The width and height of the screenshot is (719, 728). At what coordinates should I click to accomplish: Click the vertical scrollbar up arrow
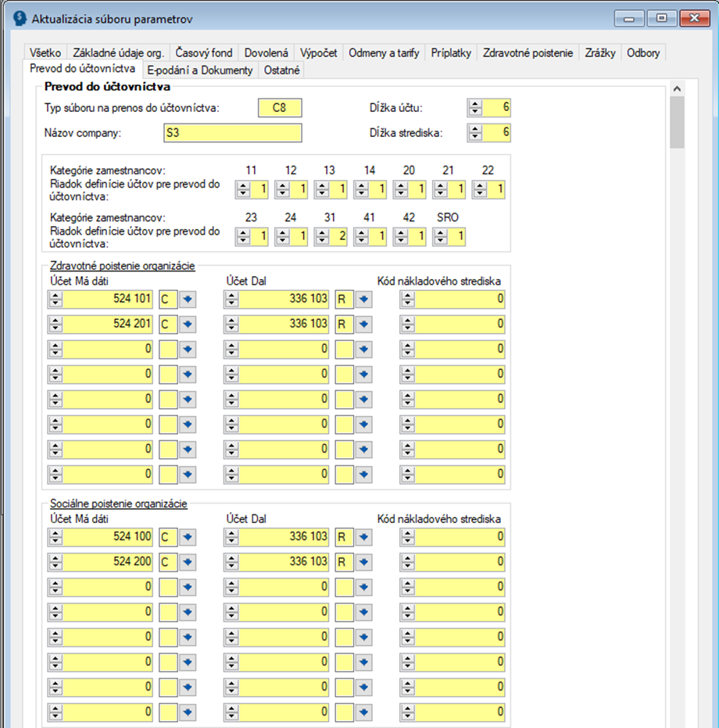pyautogui.click(x=678, y=88)
